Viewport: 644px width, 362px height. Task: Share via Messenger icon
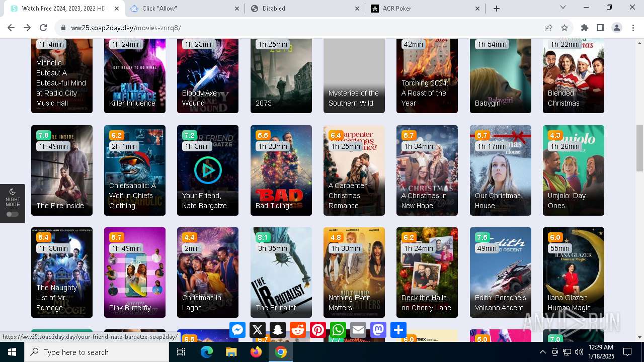click(x=237, y=330)
